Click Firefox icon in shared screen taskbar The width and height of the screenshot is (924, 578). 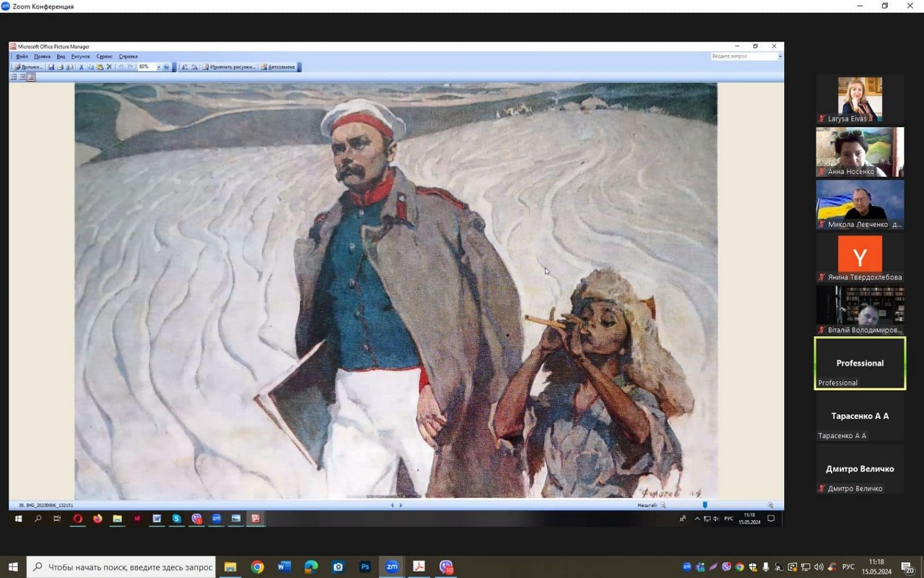[x=97, y=519]
